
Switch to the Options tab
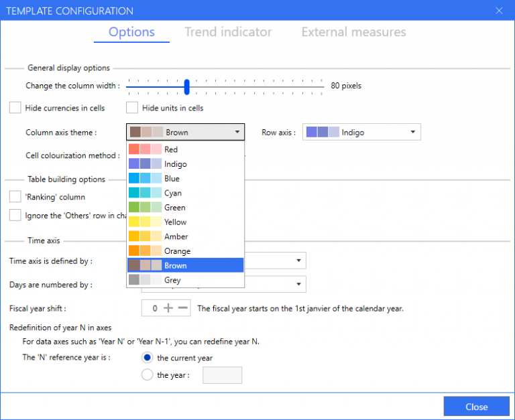pos(131,32)
